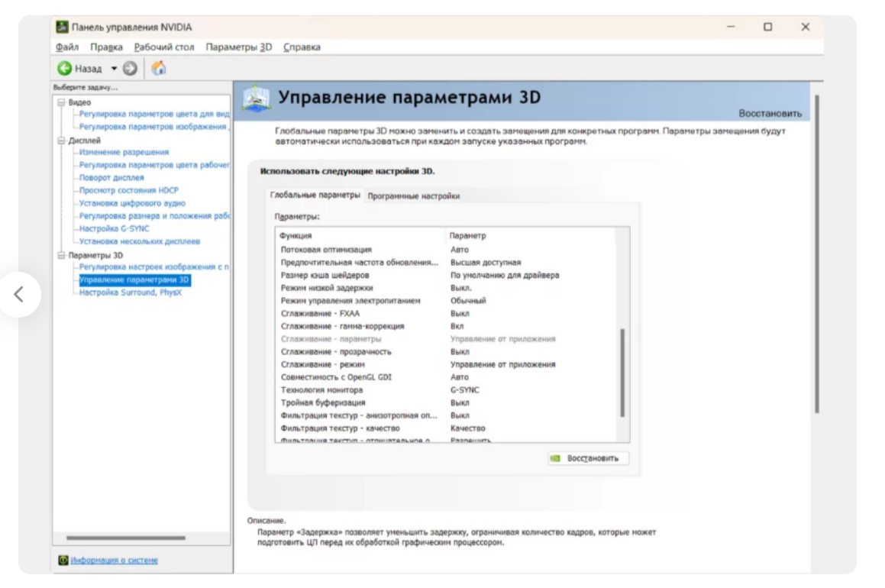885x588 pixels.
Task: Click the NVIDIA icon in title bar
Action: 62,27
